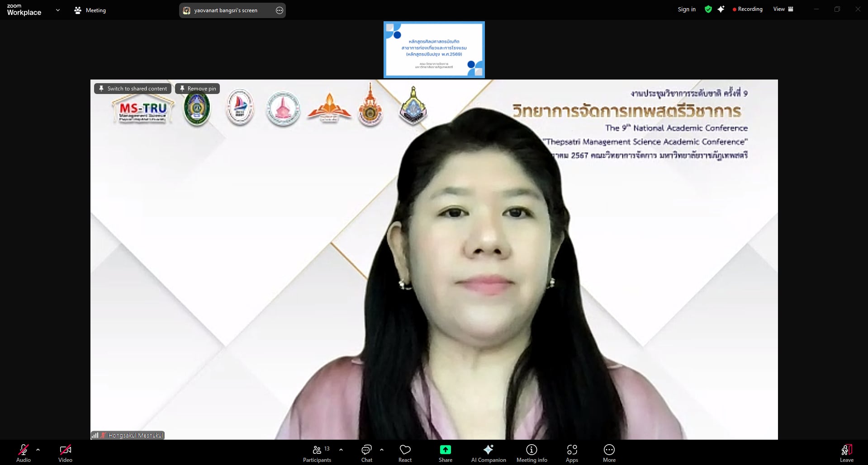Image resolution: width=868 pixels, height=465 pixels.
Task: Click the shared screen thumbnail preview
Action: tap(434, 50)
